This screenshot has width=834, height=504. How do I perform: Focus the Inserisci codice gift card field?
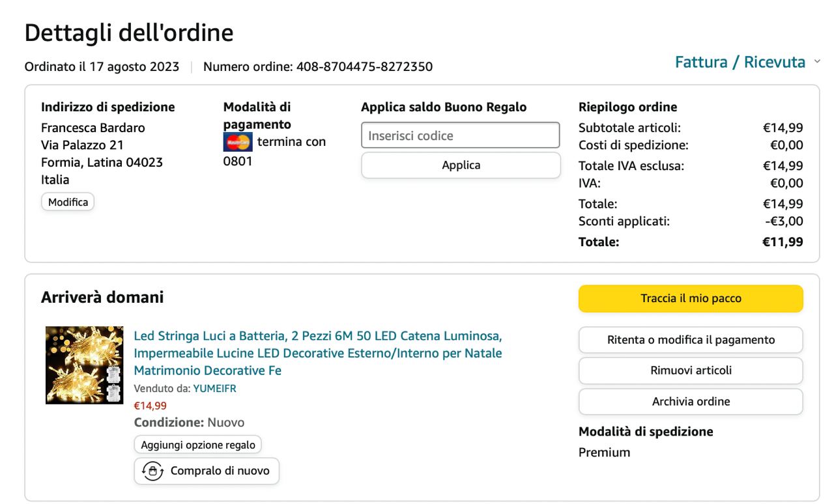pos(460,135)
